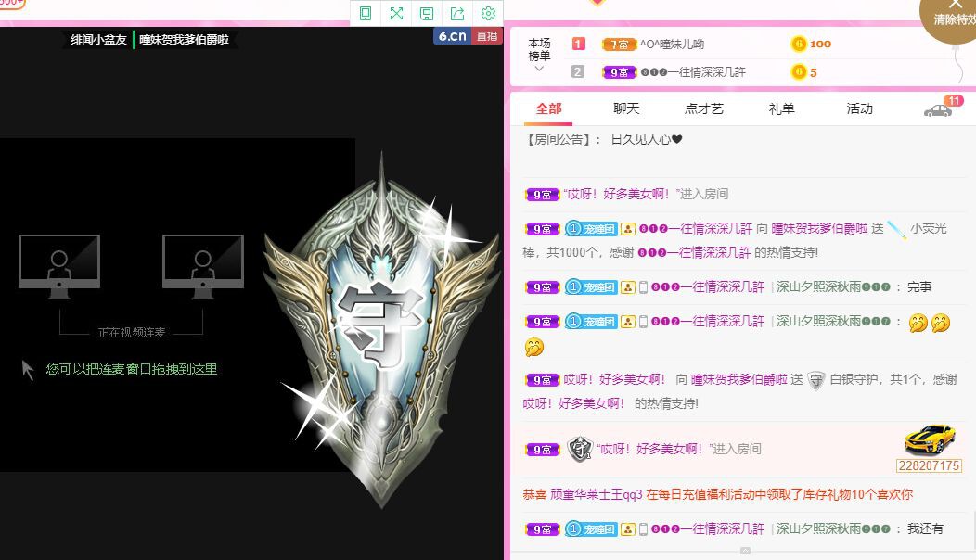Click the 9富 badge in the 我还有 message
Image resolution: width=976 pixels, height=560 pixels.
[x=542, y=529]
